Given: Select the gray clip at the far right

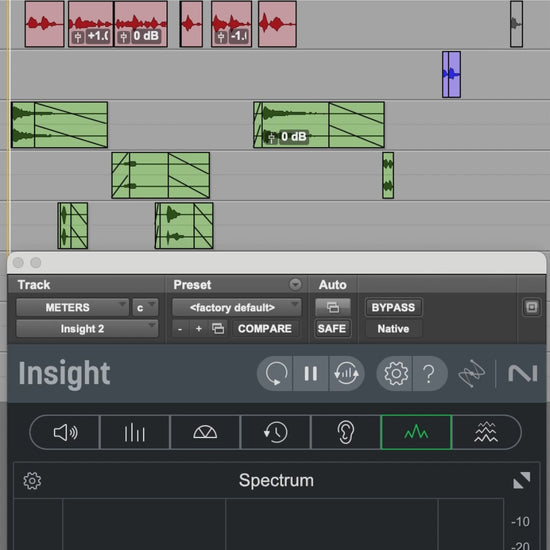Looking at the screenshot, I should [x=516, y=24].
